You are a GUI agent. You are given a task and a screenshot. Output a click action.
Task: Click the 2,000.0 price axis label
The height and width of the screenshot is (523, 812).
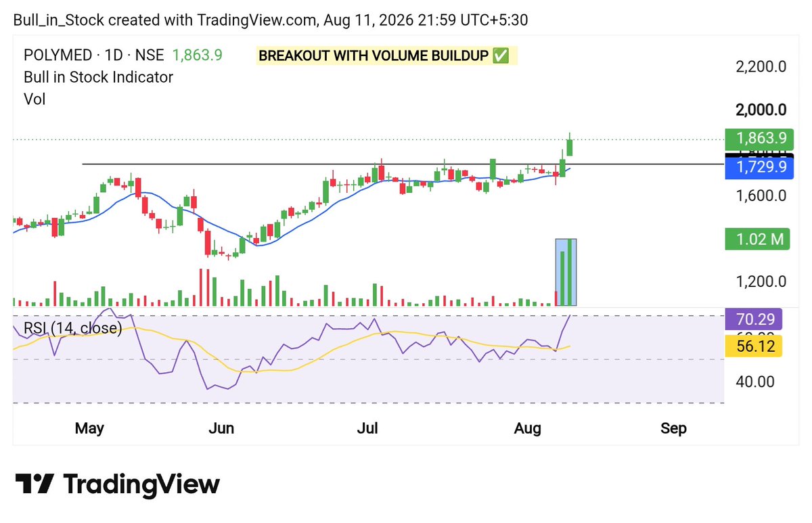click(x=760, y=110)
